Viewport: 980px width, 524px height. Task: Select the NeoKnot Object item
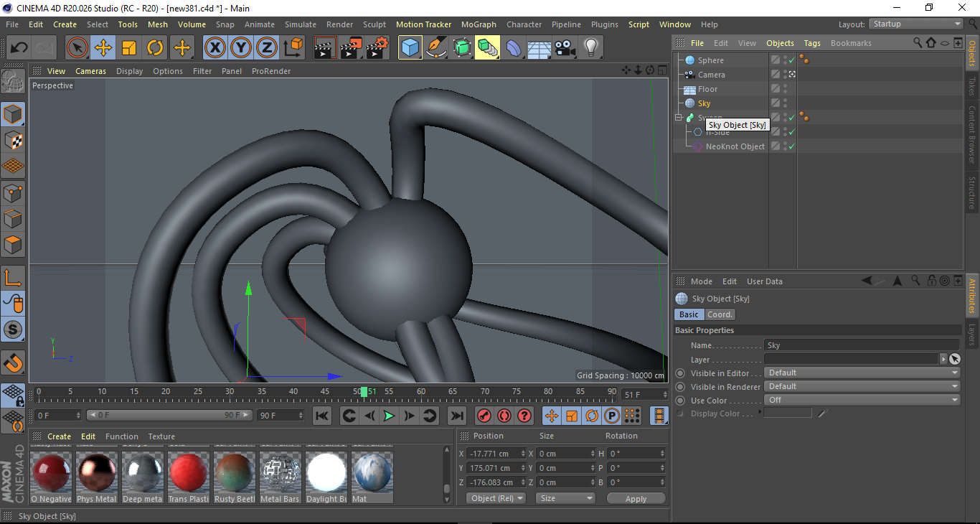(x=735, y=146)
